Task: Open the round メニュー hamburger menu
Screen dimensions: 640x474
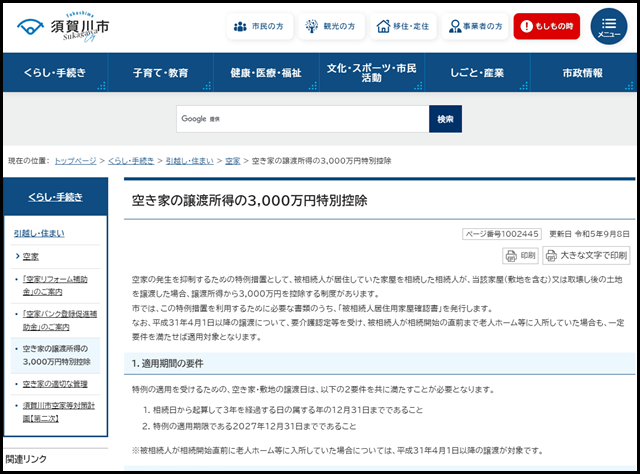Action: [x=609, y=27]
